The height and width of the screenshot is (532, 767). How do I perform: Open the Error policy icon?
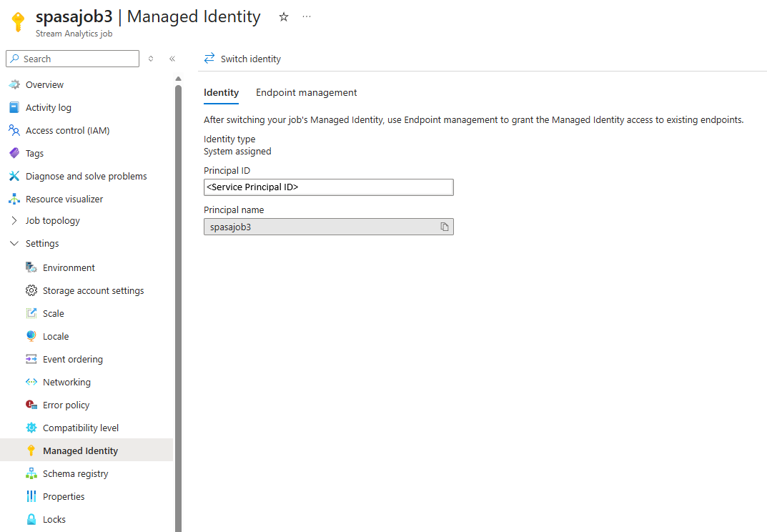31,405
